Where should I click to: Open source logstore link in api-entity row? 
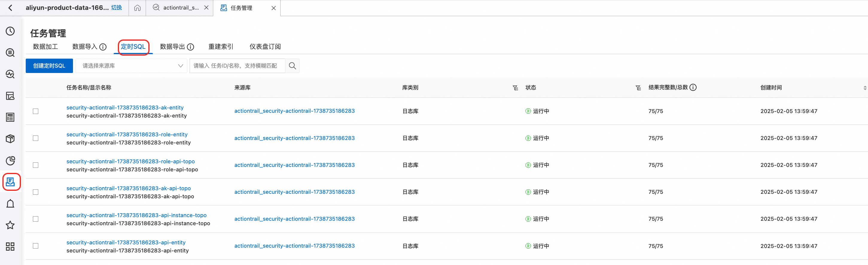295,246
